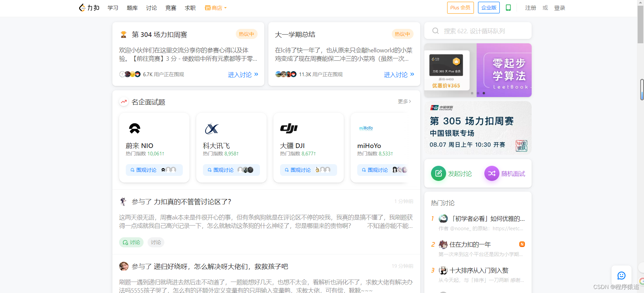
Task: Click the green 发起讨论 edit icon
Action: click(x=438, y=174)
